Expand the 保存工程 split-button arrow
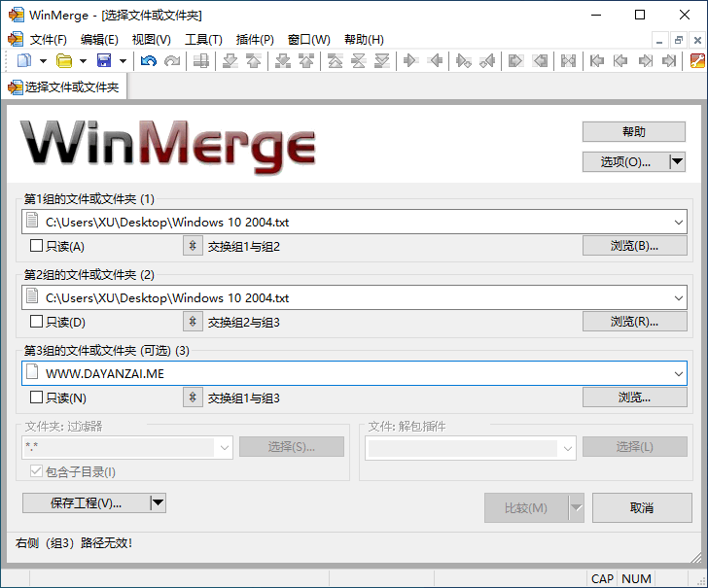Viewport: 708px width, 588px height. (158, 502)
